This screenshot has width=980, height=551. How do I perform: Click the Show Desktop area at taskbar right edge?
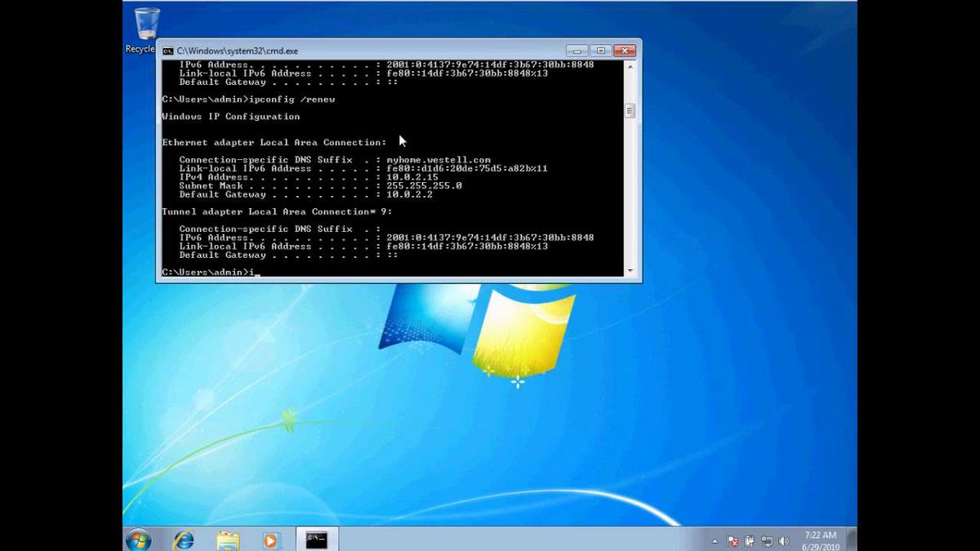pyautogui.click(x=853, y=539)
